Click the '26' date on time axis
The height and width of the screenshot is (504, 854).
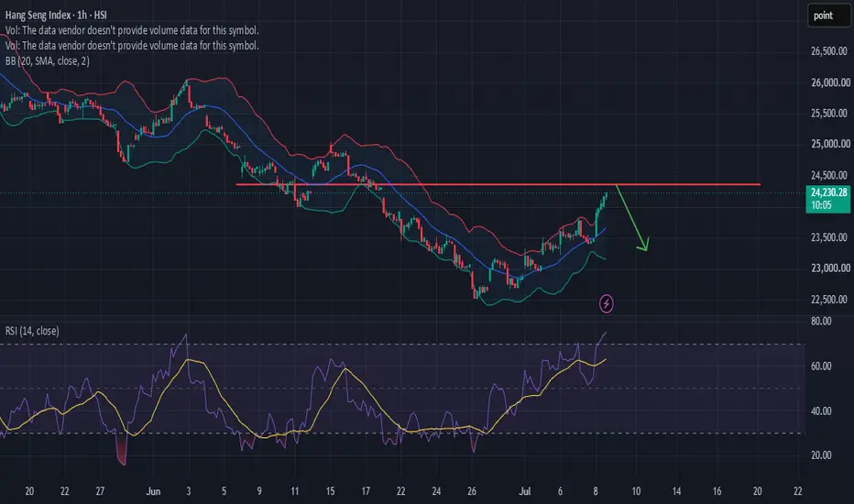pyautogui.click(x=472, y=491)
